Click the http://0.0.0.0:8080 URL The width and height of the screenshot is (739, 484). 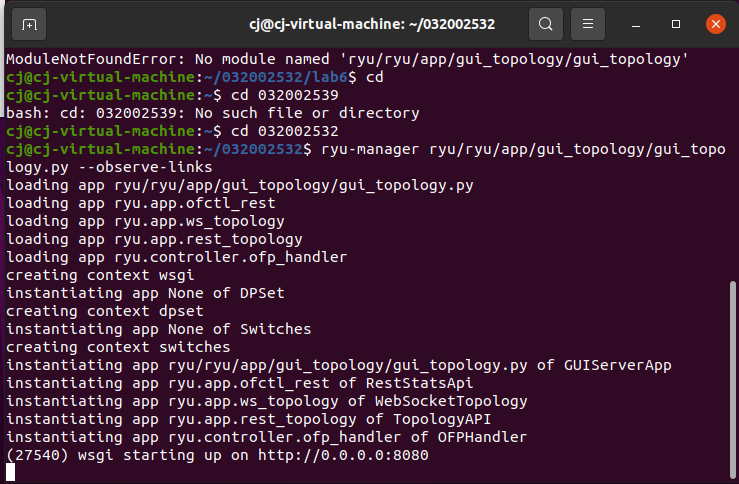343,455
